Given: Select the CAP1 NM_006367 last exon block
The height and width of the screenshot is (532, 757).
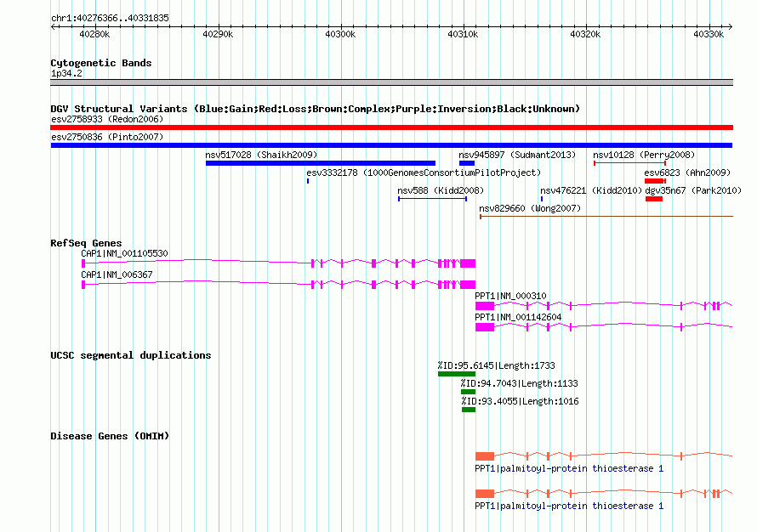Looking at the screenshot, I should pos(468,285).
